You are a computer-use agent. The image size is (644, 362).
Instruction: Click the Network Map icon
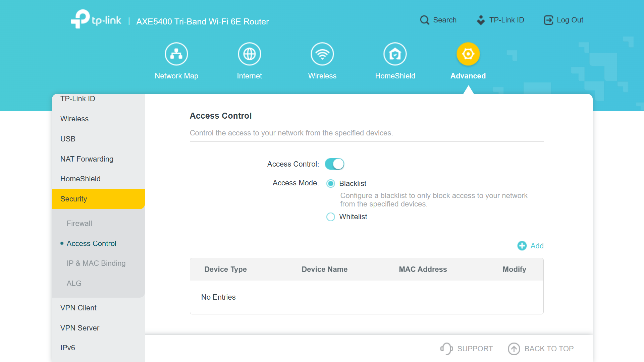pyautogui.click(x=176, y=54)
